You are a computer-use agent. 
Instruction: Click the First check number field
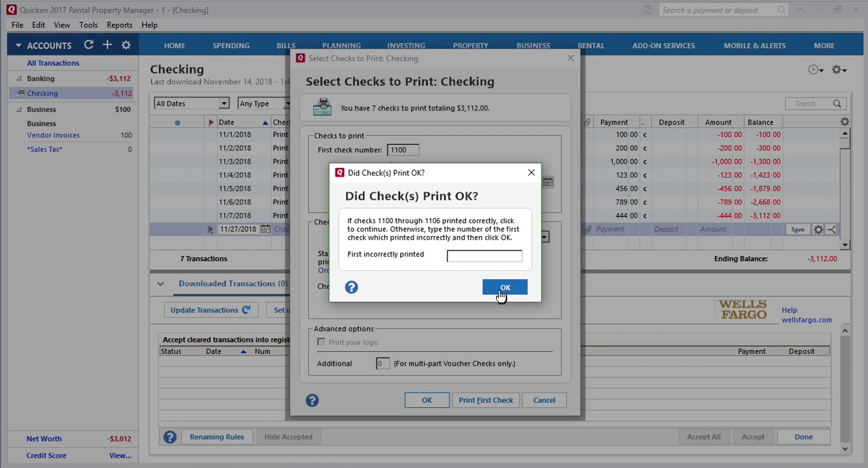coord(403,150)
